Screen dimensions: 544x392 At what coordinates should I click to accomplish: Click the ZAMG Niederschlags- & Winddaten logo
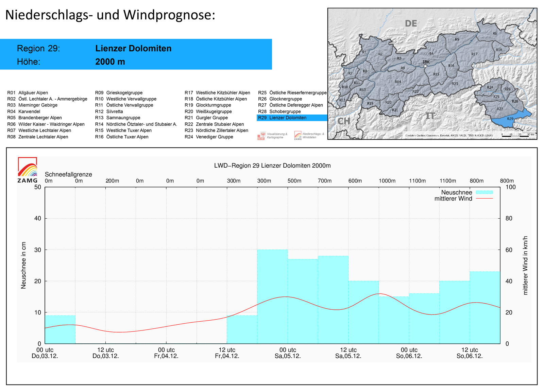(x=309, y=136)
